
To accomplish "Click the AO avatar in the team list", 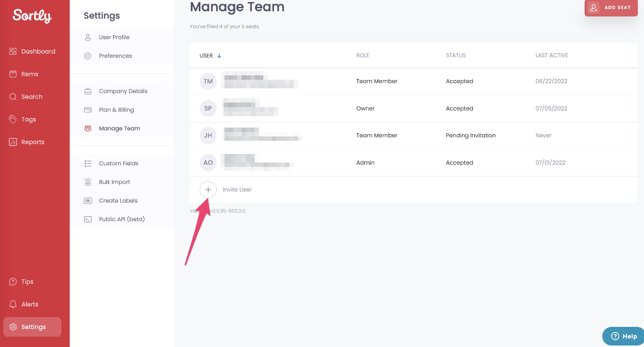I will 208,162.
